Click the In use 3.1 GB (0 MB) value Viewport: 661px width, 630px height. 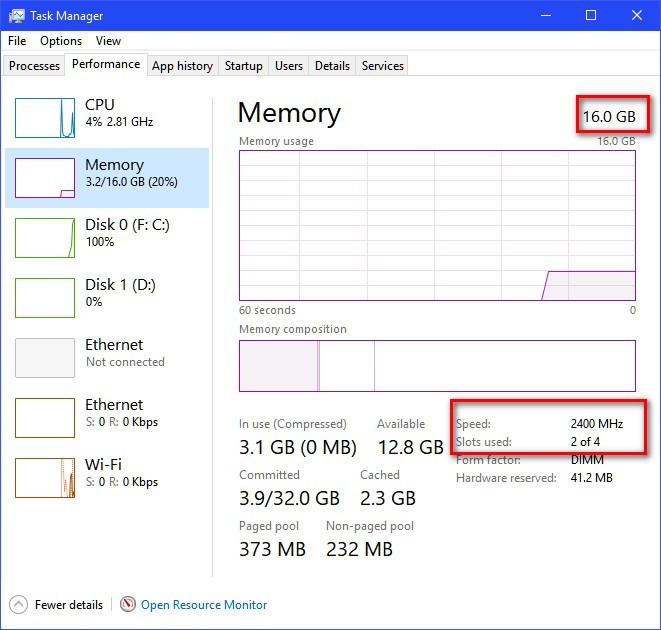(298, 447)
